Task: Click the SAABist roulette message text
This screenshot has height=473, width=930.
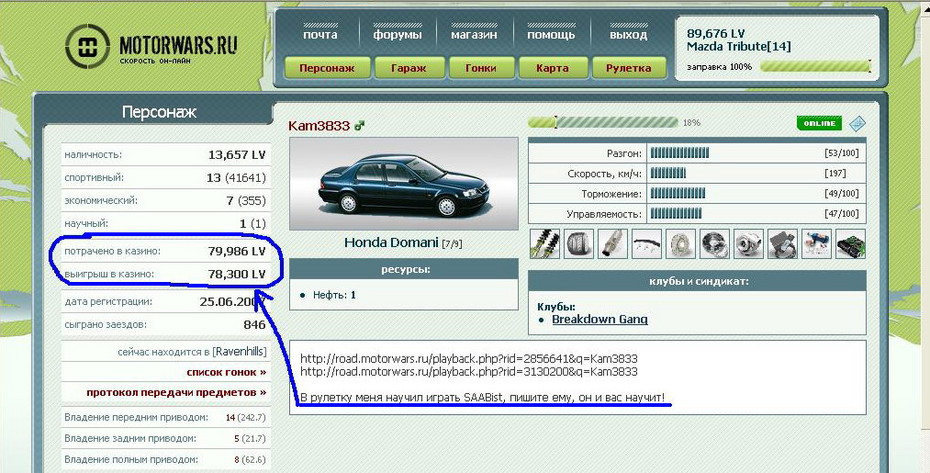Action: (483, 397)
